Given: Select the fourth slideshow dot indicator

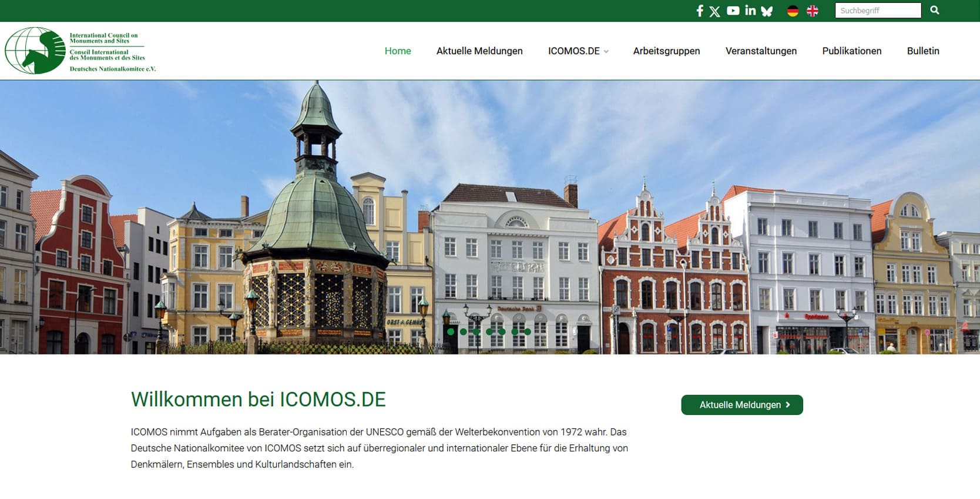Looking at the screenshot, I should [x=489, y=331].
